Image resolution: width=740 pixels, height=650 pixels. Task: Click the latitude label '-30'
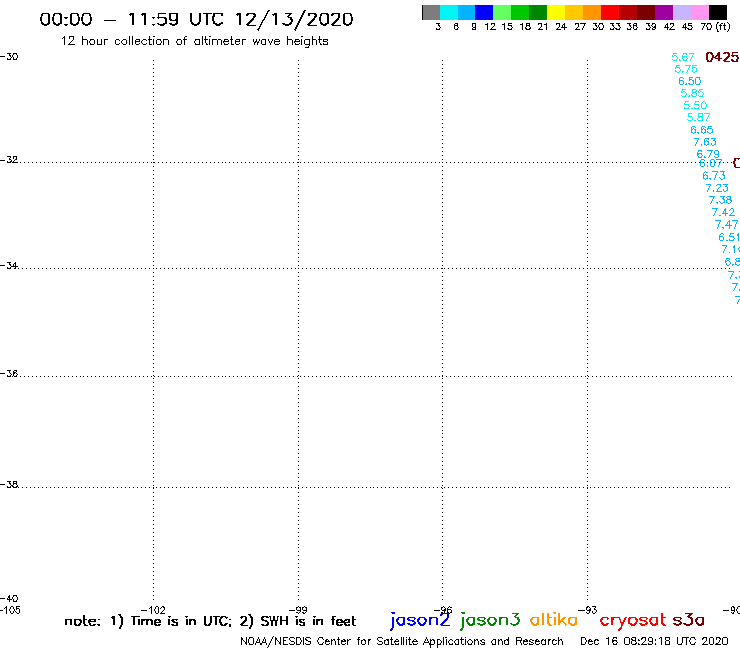(9, 57)
